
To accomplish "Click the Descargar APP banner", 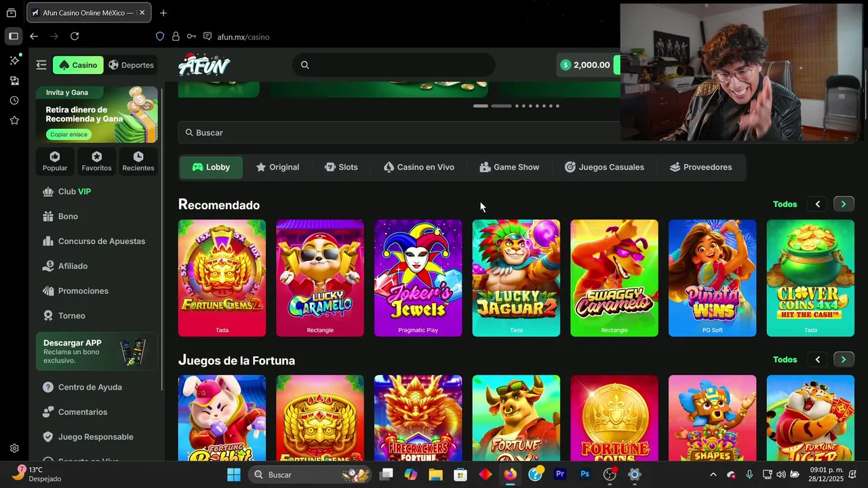I will coord(96,351).
